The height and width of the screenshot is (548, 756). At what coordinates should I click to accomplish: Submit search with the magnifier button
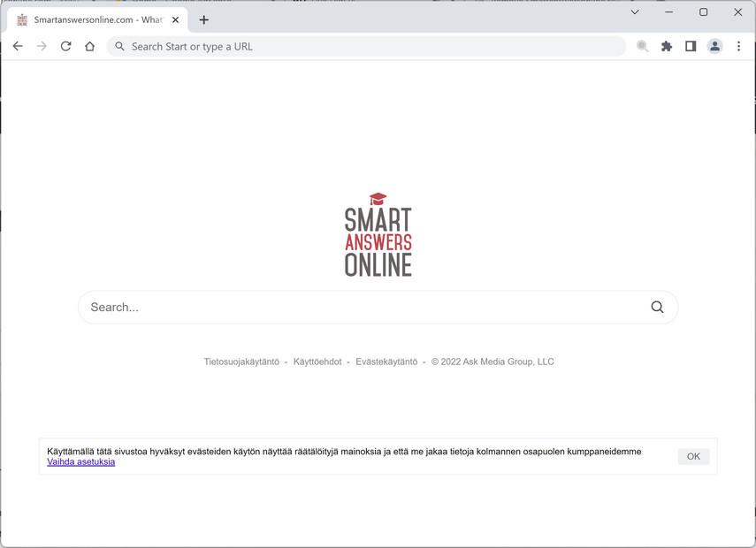[657, 307]
